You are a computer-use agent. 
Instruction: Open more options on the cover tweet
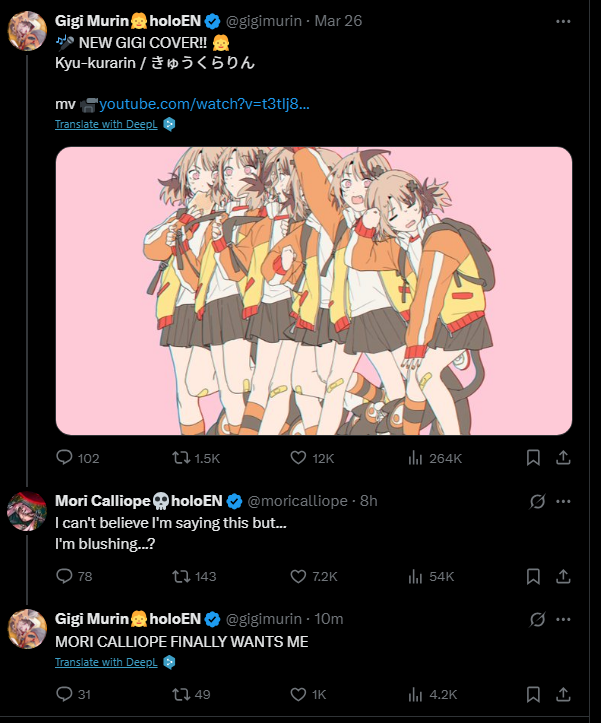(563, 21)
